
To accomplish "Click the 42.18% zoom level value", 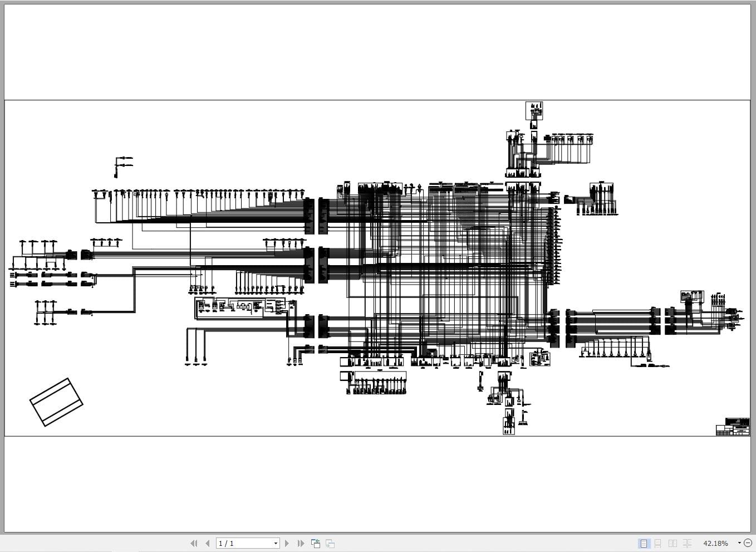I will [x=715, y=543].
